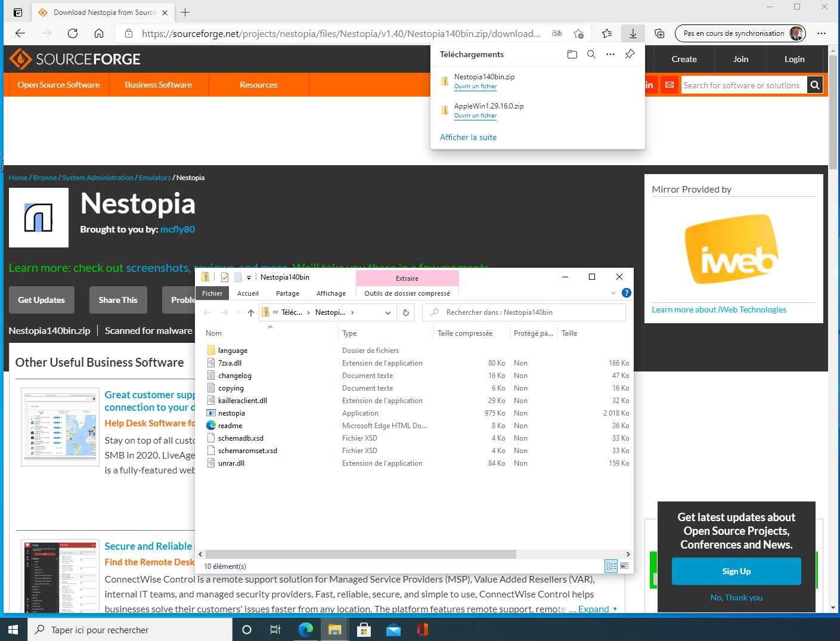Screen dimensions: 840x641
Task: Add this page to favorites
Action: pos(578,33)
